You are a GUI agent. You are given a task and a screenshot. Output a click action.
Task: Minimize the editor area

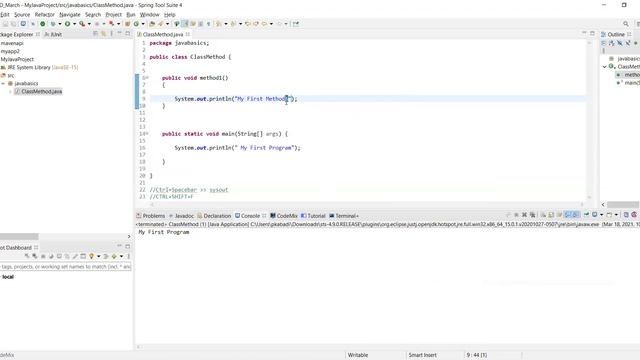(584, 33)
